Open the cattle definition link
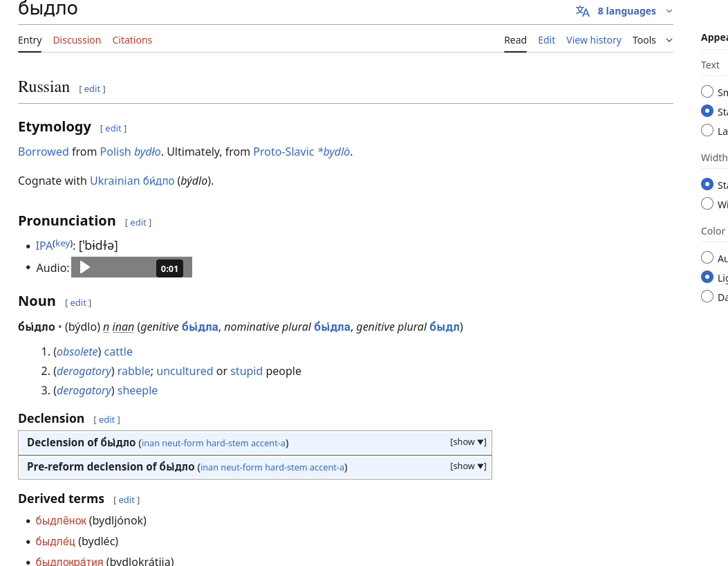This screenshot has height=566, width=728. tap(118, 352)
